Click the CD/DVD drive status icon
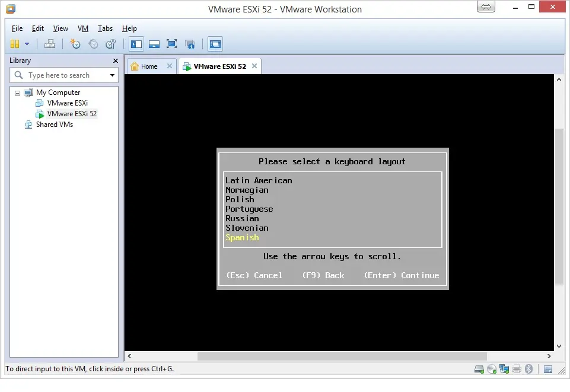 pos(492,369)
